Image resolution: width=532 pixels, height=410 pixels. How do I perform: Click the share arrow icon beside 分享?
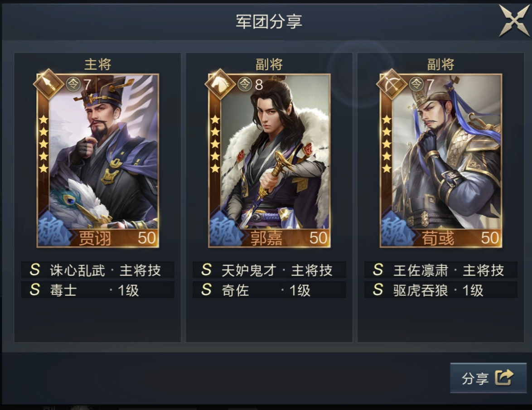504,377
